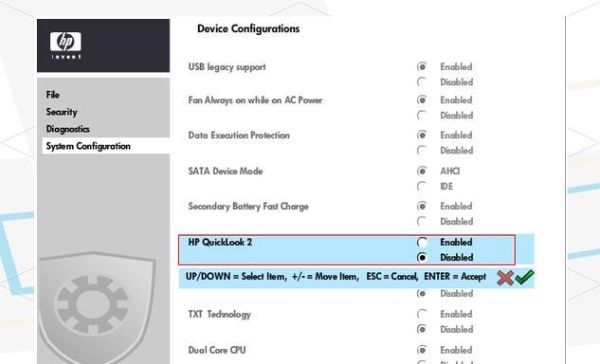Viewport: 600px width, 364px height.
Task: Click the HP QuickLook 2 setting label
Action: point(220,243)
